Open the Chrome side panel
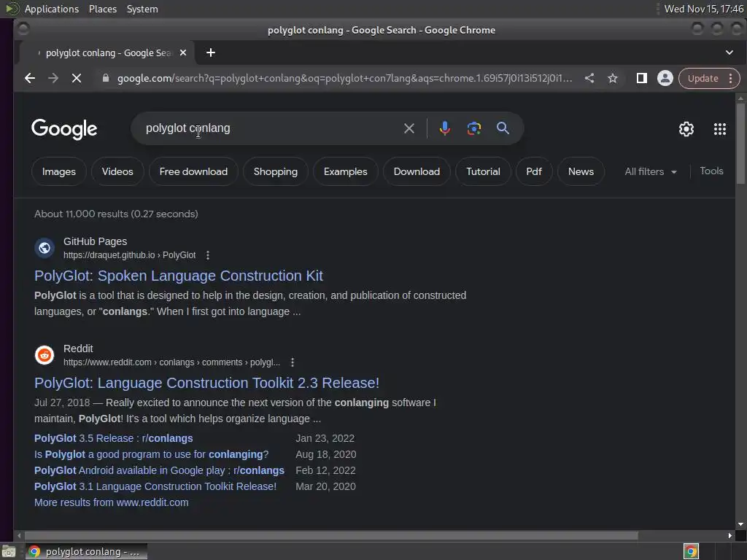 tap(642, 78)
